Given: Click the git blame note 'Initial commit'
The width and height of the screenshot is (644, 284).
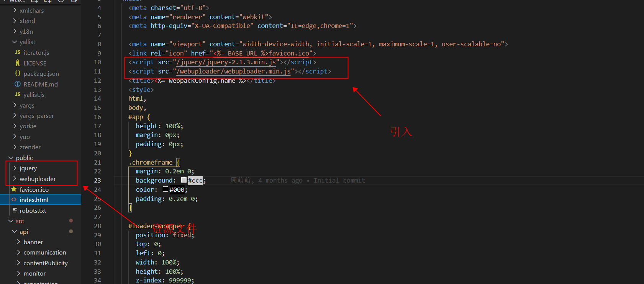Looking at the screenshot, I should pyautogui.click(x=339, y=180).
